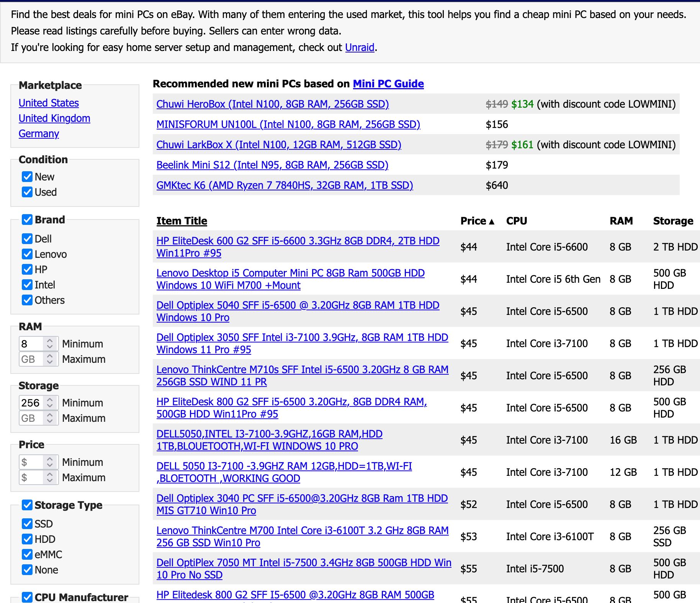
Task: Open Lenovo Desktop i5 M700 +Mount listing
Action: (291, 279)
